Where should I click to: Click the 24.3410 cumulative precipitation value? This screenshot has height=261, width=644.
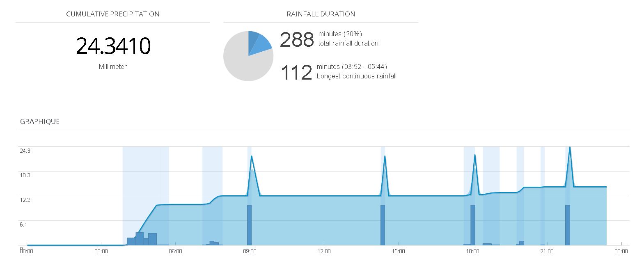click(x=113, y=46)
